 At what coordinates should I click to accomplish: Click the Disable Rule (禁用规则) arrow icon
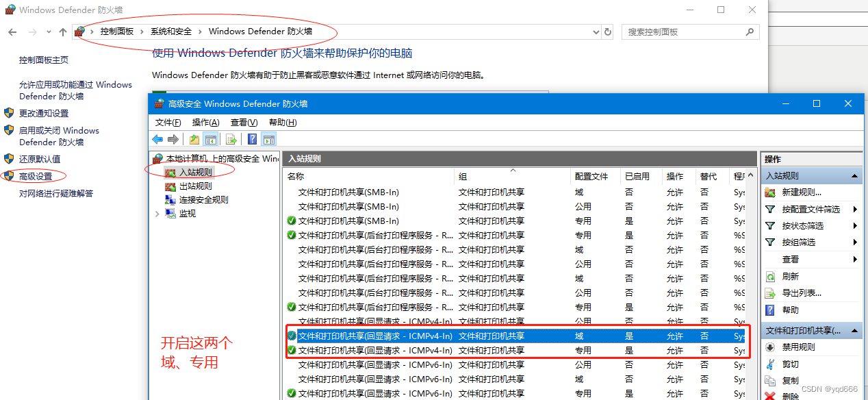click(x=770, y=347)
